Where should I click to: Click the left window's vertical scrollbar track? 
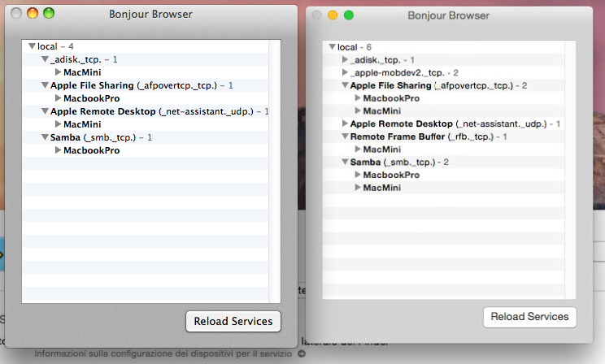click(x=274, y=171)
